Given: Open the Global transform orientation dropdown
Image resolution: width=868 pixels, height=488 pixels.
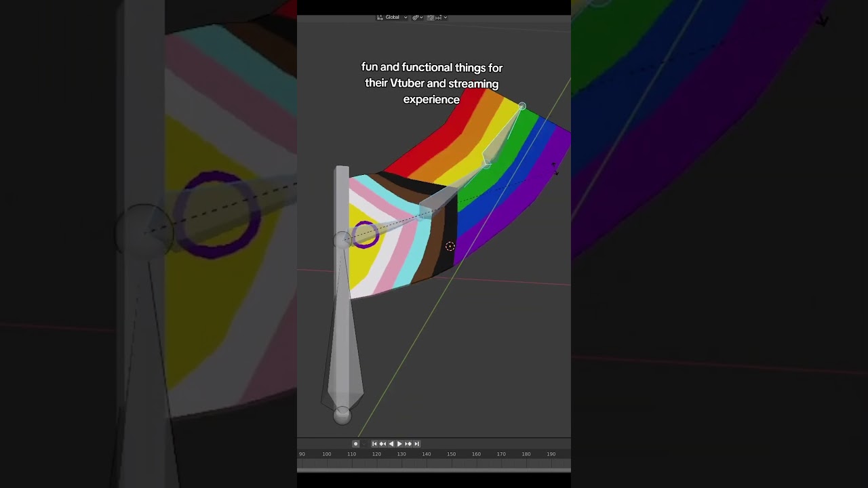Looking at the screenshot, I should point(392,18).
